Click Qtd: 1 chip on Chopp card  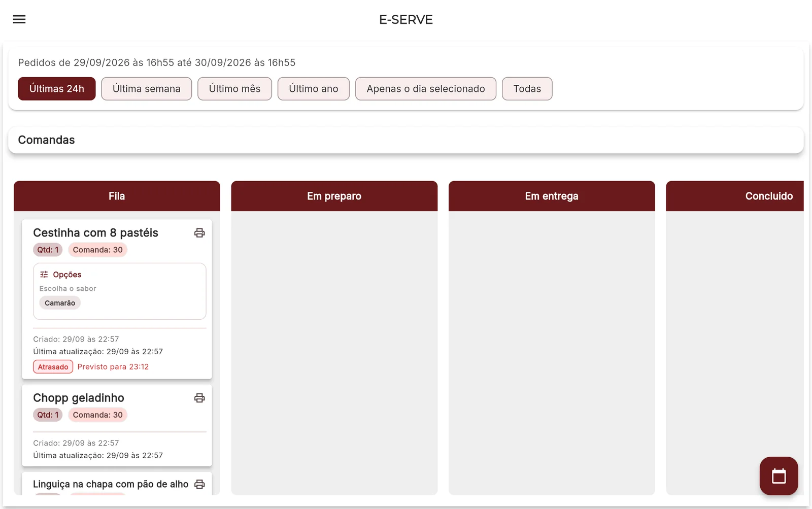(48, 415)
